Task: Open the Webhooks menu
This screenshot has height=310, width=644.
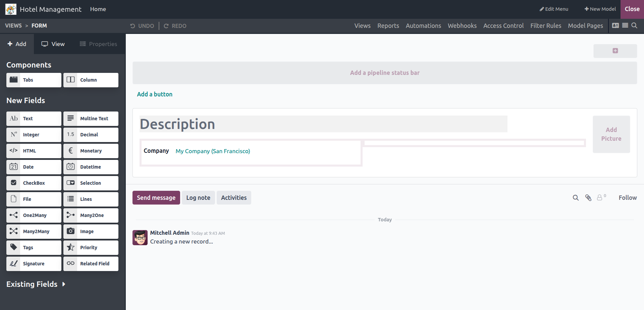Action: click(x=462, y=26)
